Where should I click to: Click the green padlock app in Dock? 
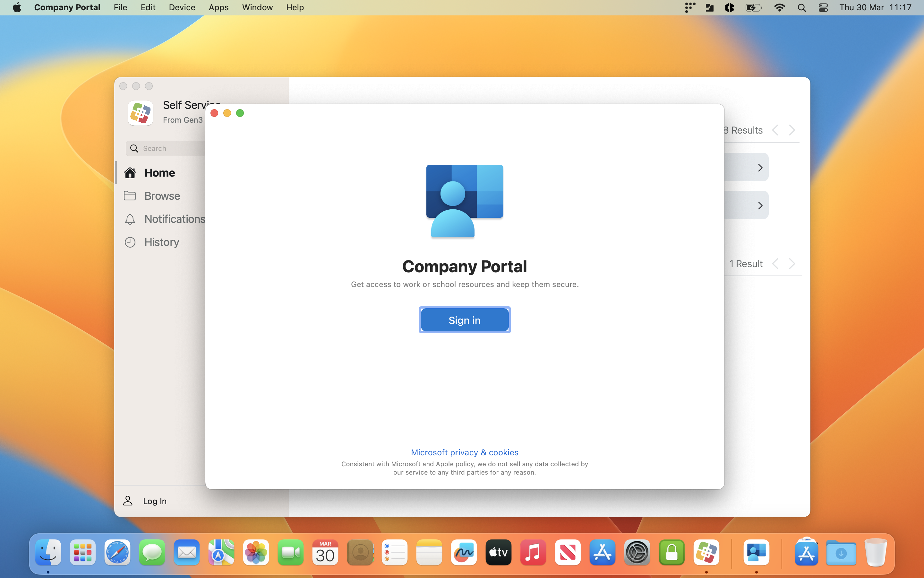(672, 552)
